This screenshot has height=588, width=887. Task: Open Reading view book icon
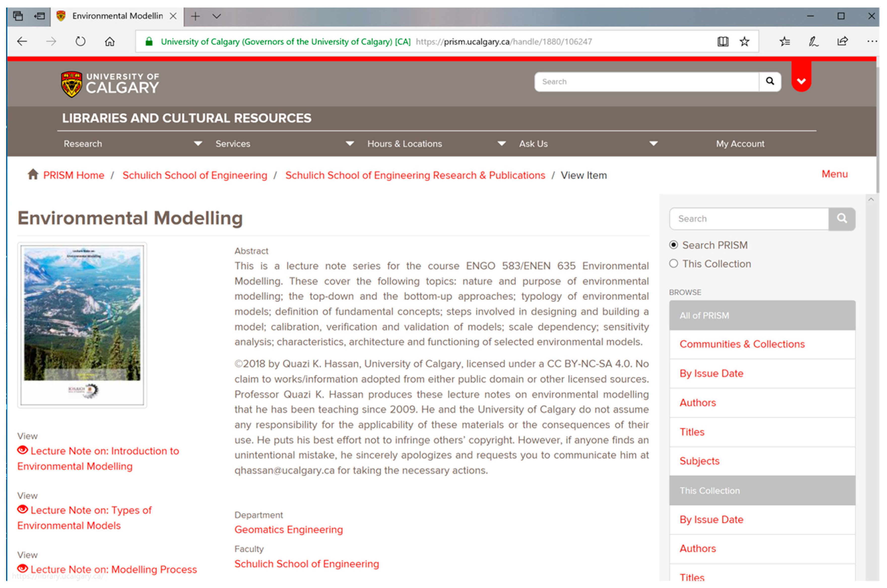coord(723,41)
